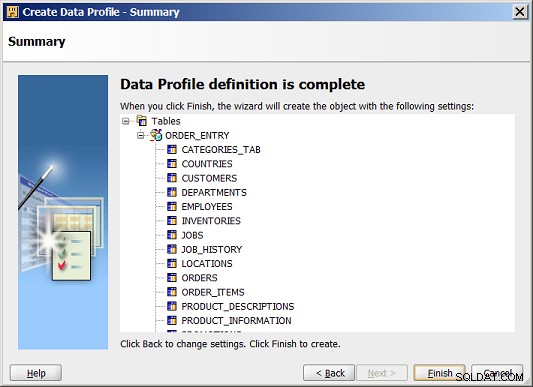Click the ORDER_ENTRY module icon
This screenshot has height=387, width=533.
click(156, 135)
